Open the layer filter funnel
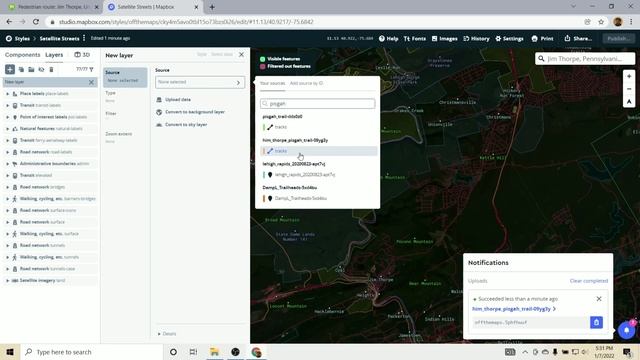This screenshot has width=640, height=360. [91, 69]
